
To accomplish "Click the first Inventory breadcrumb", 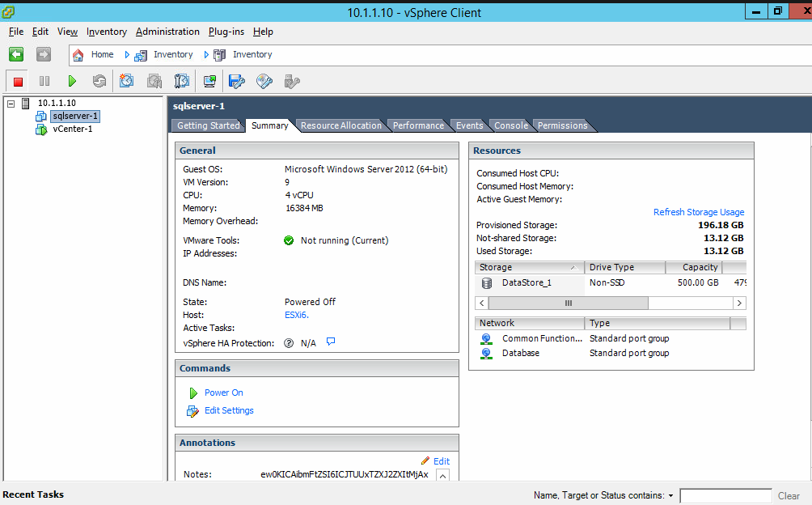I will [x=173, y=54].
